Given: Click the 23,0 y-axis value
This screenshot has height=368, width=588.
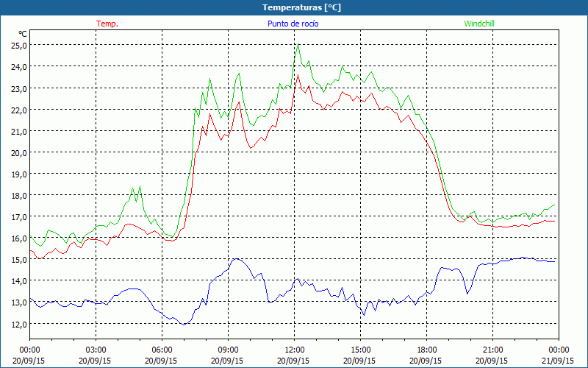Looking at the screenshot, I should tap(19, 88).
